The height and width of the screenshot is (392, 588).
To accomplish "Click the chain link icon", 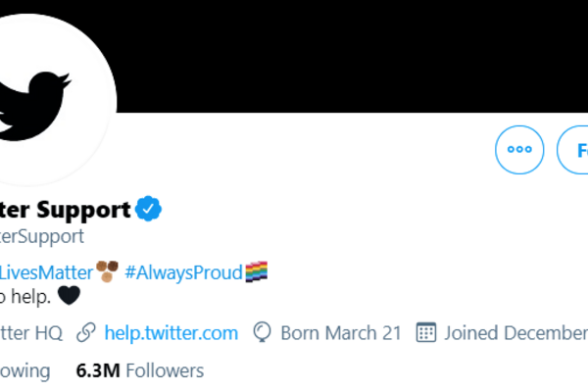I will pyautogui.click(x=87, y=333).
